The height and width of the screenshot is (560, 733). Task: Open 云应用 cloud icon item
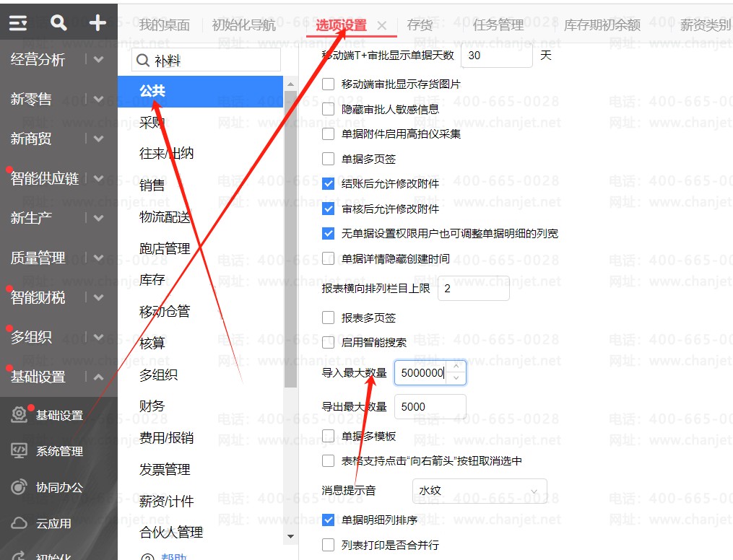tap(19, 523)
